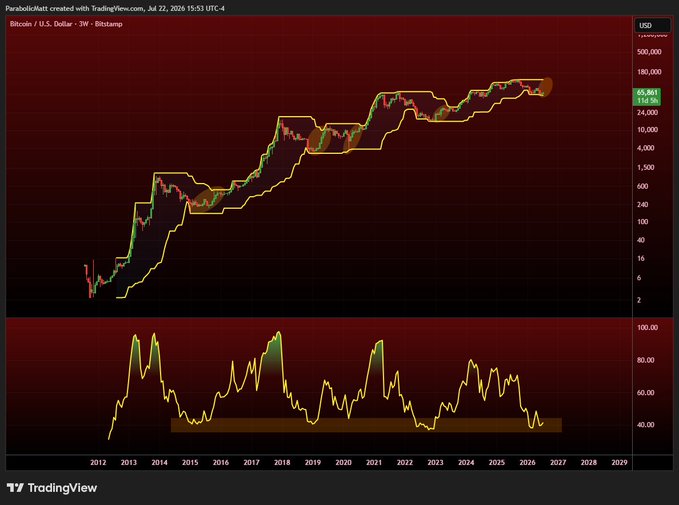Click the 2014 label on time axis

[x=159, y=463]
